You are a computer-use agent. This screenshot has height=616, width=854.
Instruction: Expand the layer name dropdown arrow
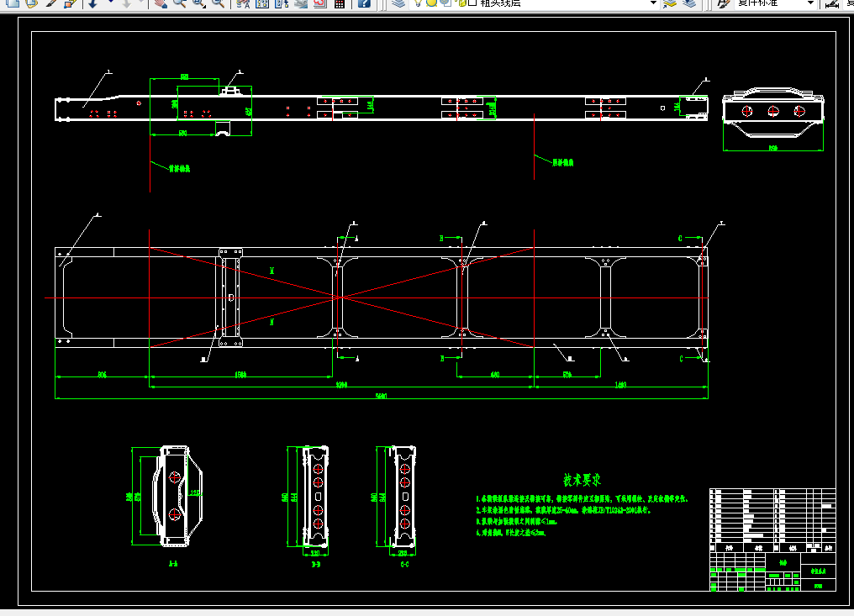[x=654, y=3]
